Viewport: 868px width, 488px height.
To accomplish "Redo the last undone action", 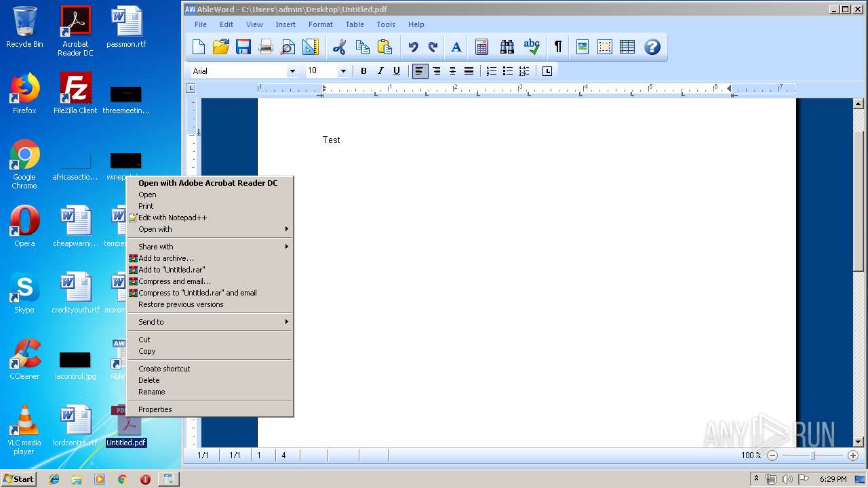I will pos(433,47).
